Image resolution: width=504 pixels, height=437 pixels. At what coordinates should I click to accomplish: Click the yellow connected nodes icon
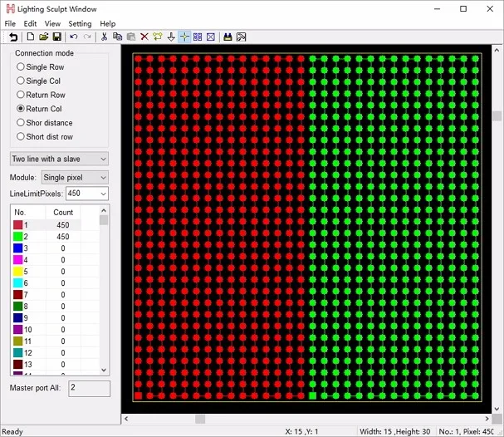pos(158,37)
